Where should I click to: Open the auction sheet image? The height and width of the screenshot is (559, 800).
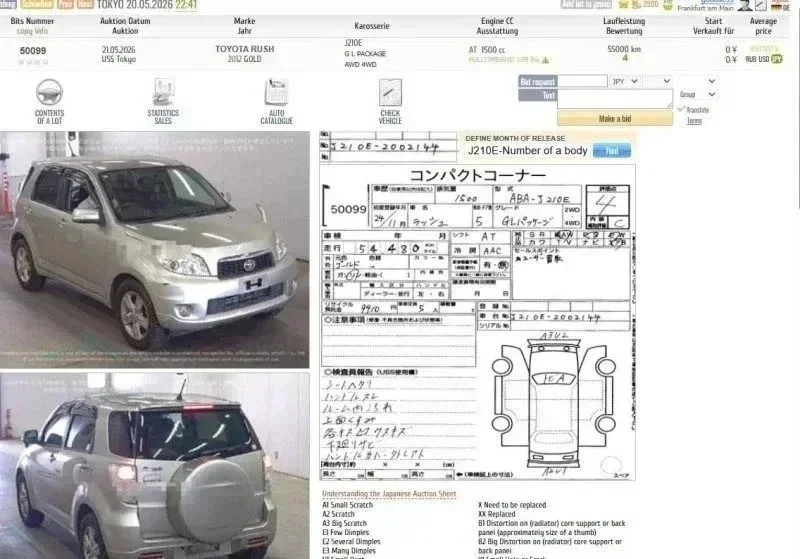click(478, 322)
